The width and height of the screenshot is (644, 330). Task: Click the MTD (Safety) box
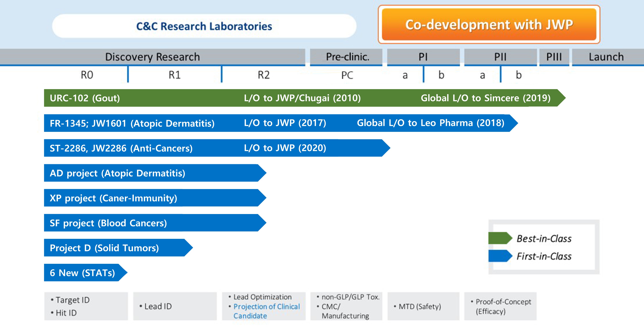(424, 306)
